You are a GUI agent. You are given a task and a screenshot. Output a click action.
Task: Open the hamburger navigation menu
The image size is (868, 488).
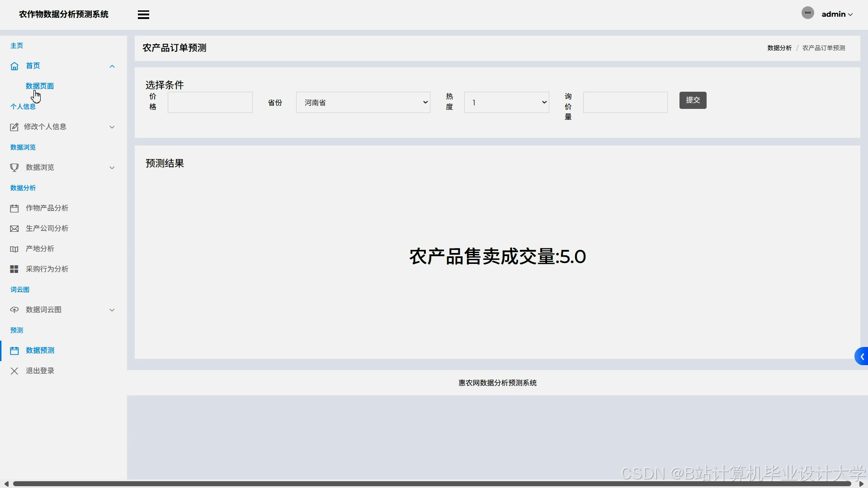[143, 14]
